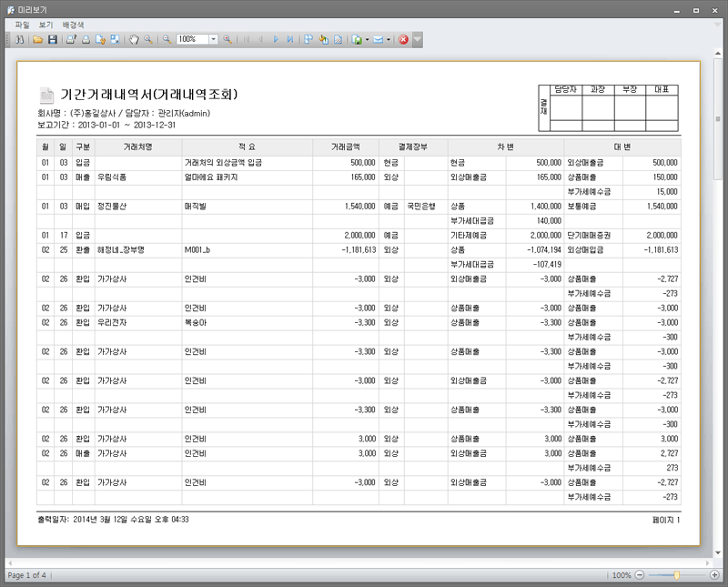Click the zoom out magnifier with minus sign
The width and height of the screenshot is (728, 587).
(x=167, y=40)
